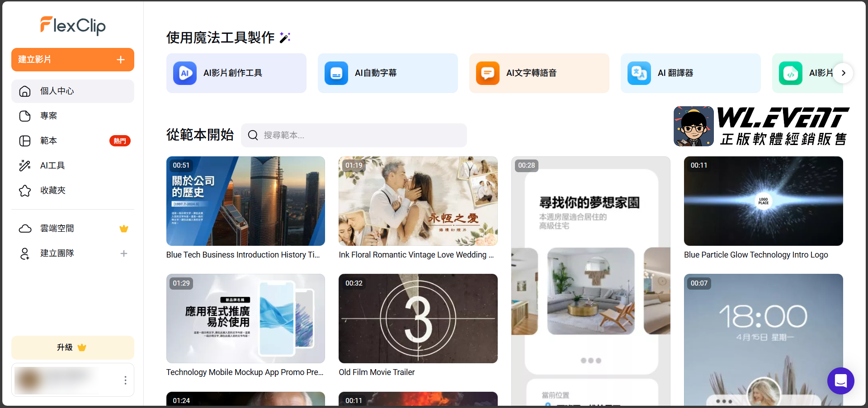Screen dimensions: 868x408
Task: Click the magic wand icon after 使用魔法工具製作
Action: coord(285,38)
